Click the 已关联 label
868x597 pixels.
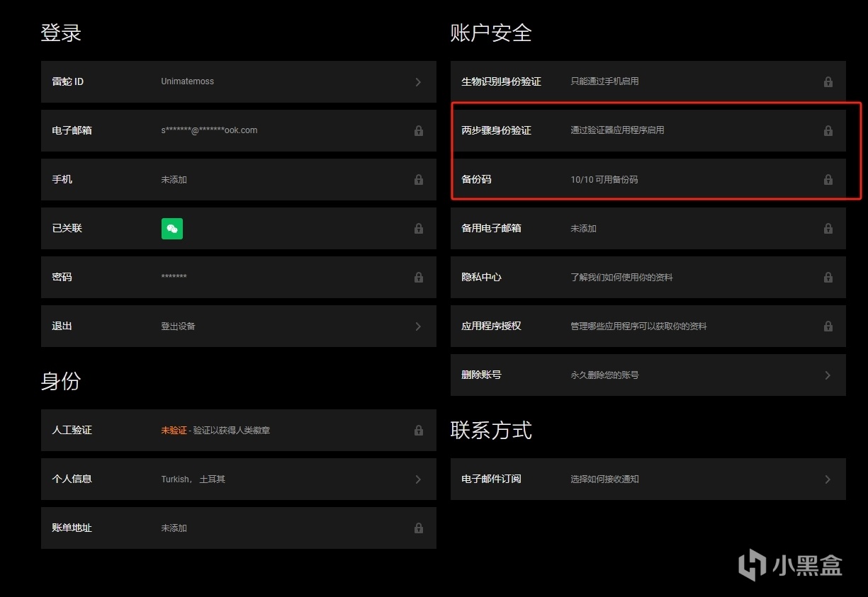(x=67, y=228)
